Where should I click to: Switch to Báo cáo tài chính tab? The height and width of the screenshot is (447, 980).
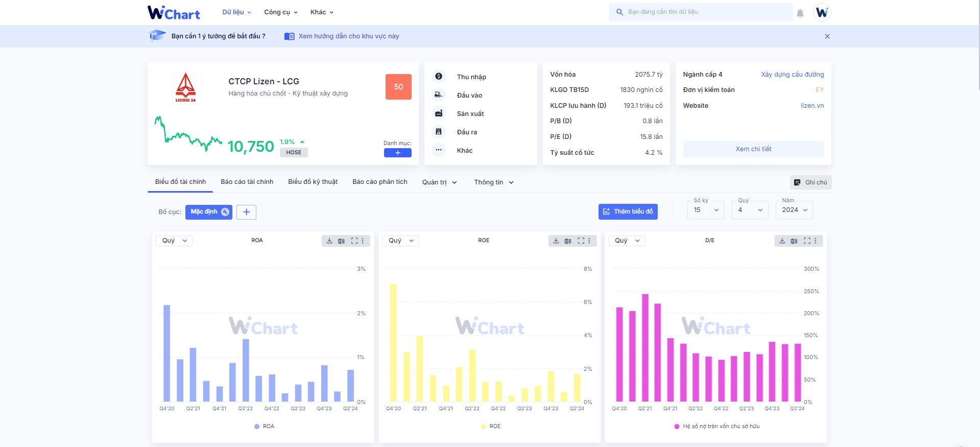coord(247,182)
